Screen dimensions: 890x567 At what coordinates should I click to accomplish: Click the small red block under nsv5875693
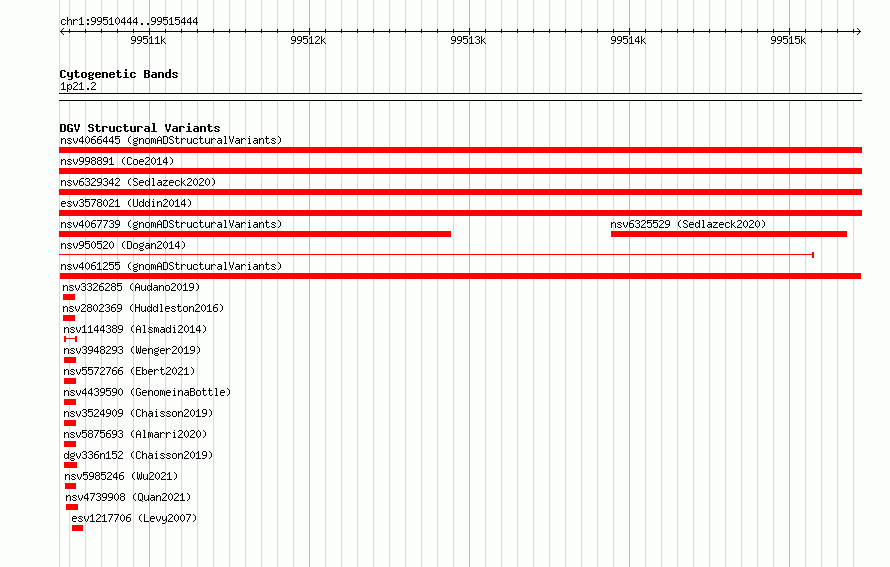70,444
